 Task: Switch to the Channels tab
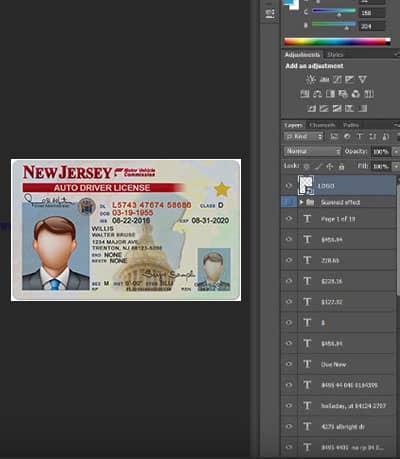(x=322, y=125)
